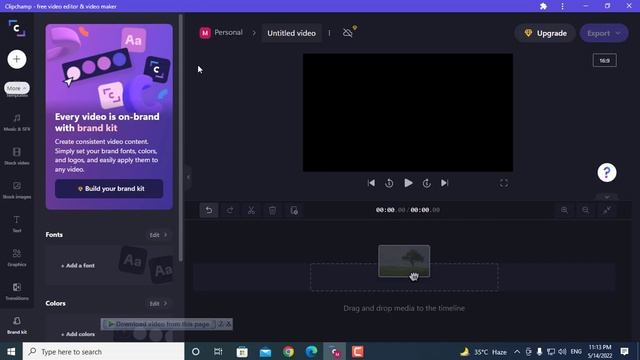The image size is (640, 360).
Task: Close the download video overlay bar
Action: coord(229,324)
